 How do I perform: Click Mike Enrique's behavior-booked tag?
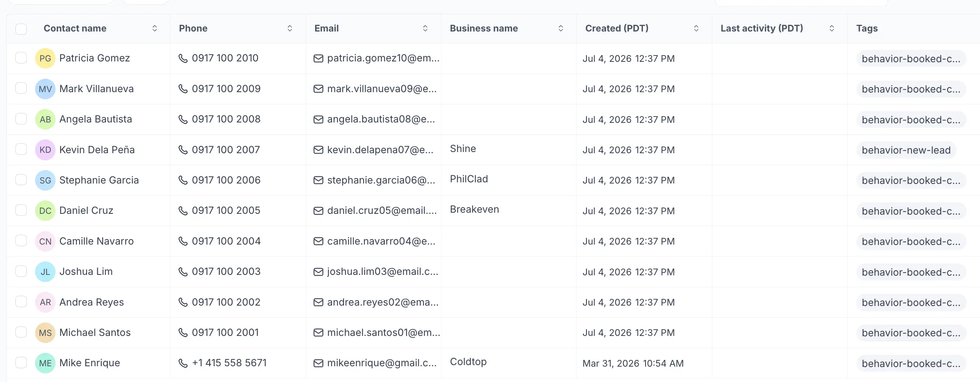pyautogui.click(x=911, y=363)
